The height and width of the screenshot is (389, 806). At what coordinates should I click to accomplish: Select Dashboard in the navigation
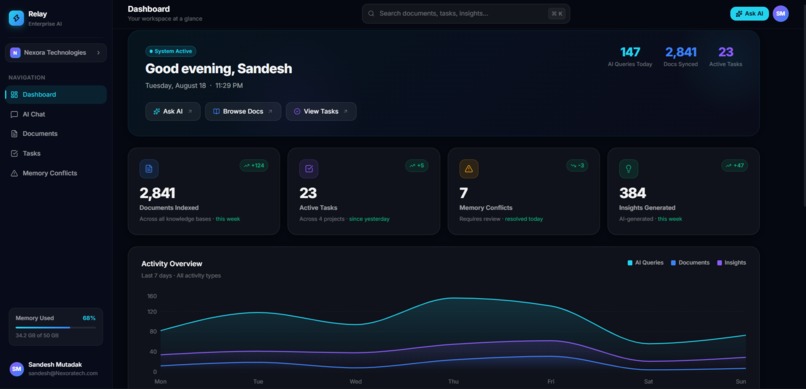click(x=56, y=95)
